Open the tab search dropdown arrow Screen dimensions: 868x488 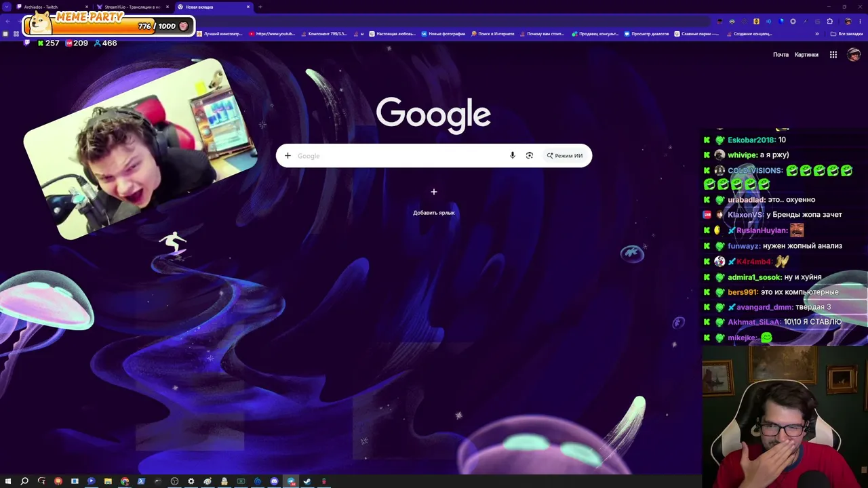pyautogui.click(x=7, y=7)
